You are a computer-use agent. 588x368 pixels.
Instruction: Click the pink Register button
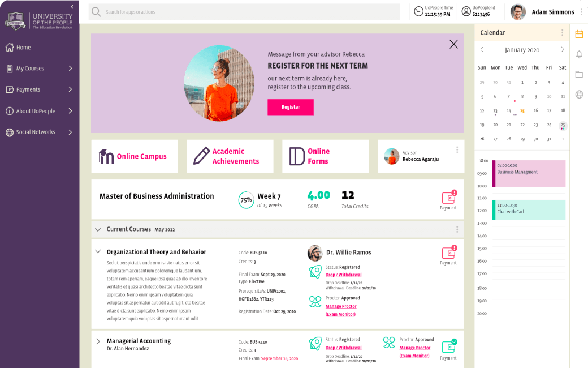point(291,108)
